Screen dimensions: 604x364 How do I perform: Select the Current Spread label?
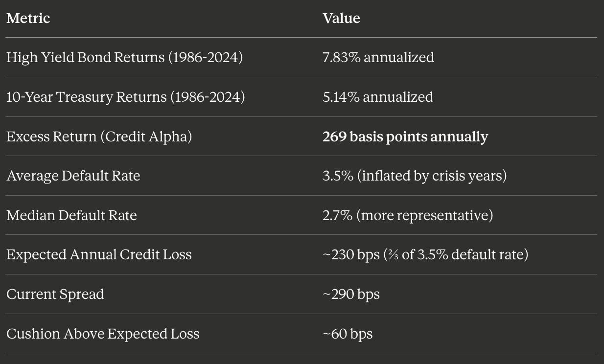click(55, 295)
